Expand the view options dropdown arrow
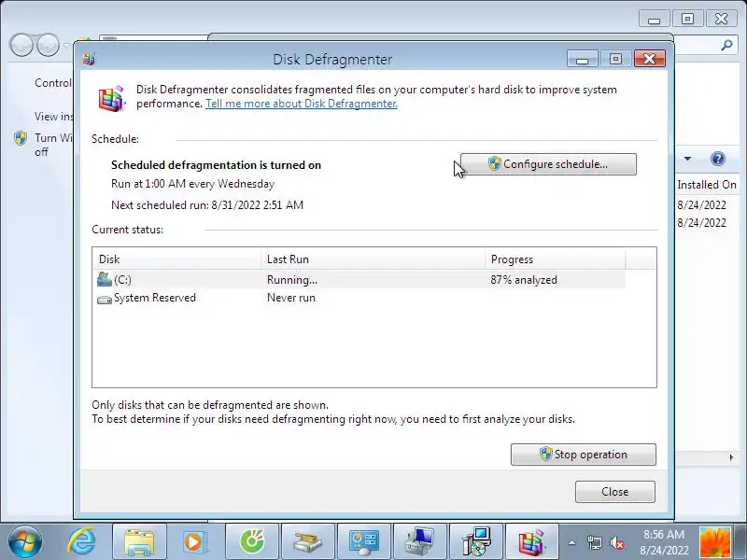The image size is (747, 560). (x=687, y=159)
